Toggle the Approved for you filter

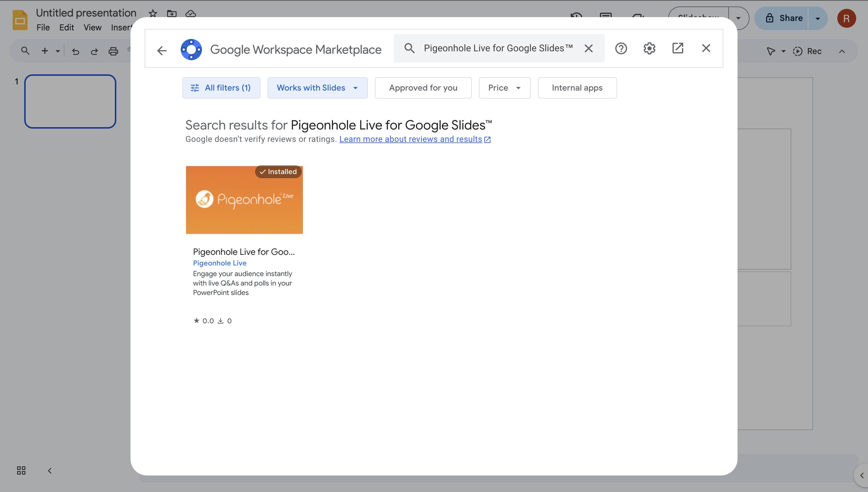click(423, 88)
